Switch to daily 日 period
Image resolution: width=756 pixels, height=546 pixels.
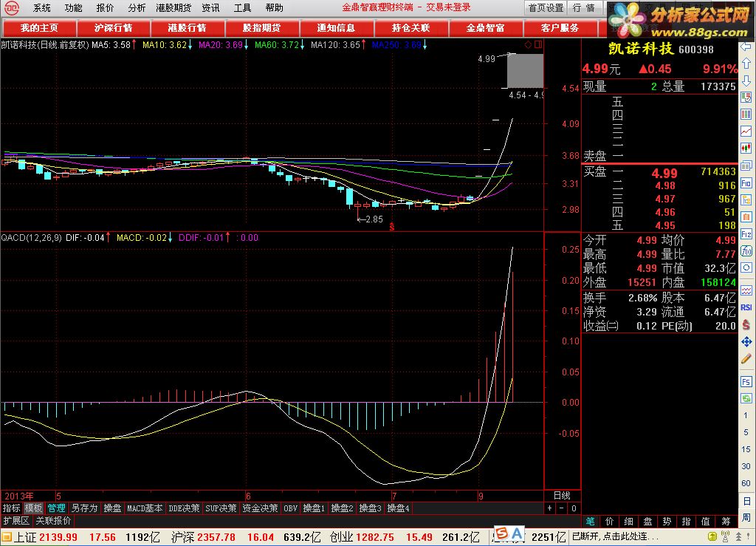(746, 500)
